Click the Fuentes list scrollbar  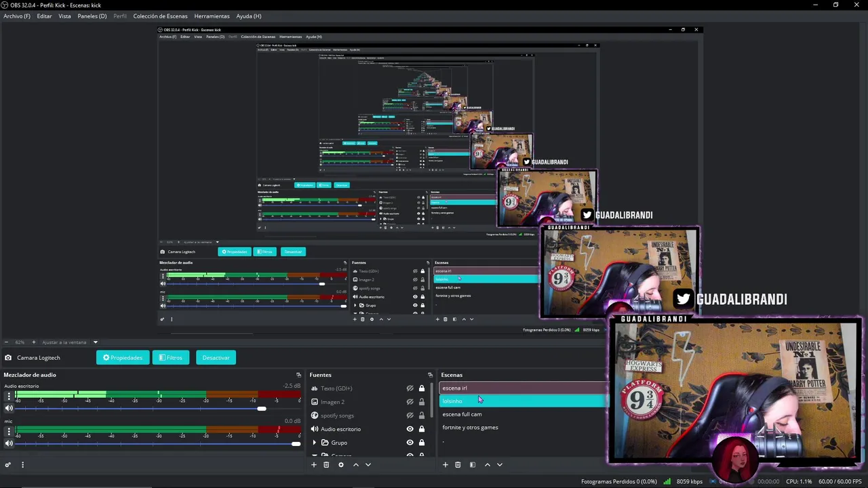point(431,400)
